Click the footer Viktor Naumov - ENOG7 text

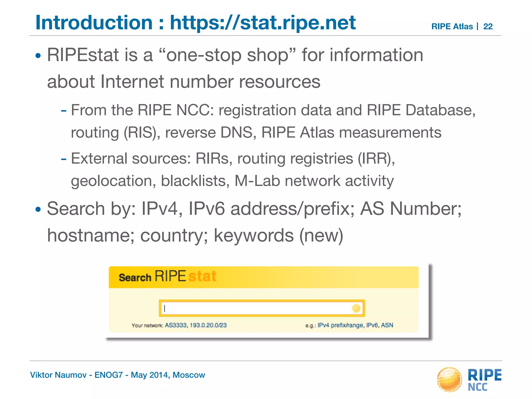[117, 375]
